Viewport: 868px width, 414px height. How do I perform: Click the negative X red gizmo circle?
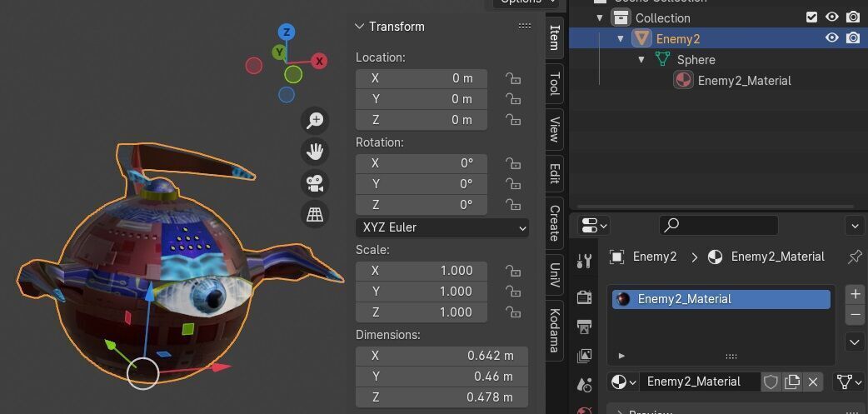(253, 66)
